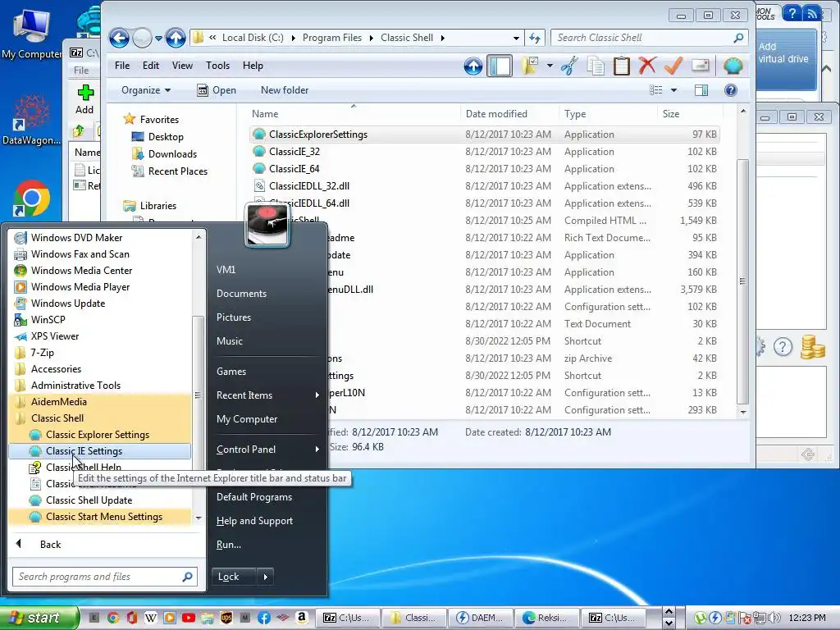Click the Back navigation arrow in Explorer
The height and width of the screenshot is (630, 840).
[x=119, y=38]
